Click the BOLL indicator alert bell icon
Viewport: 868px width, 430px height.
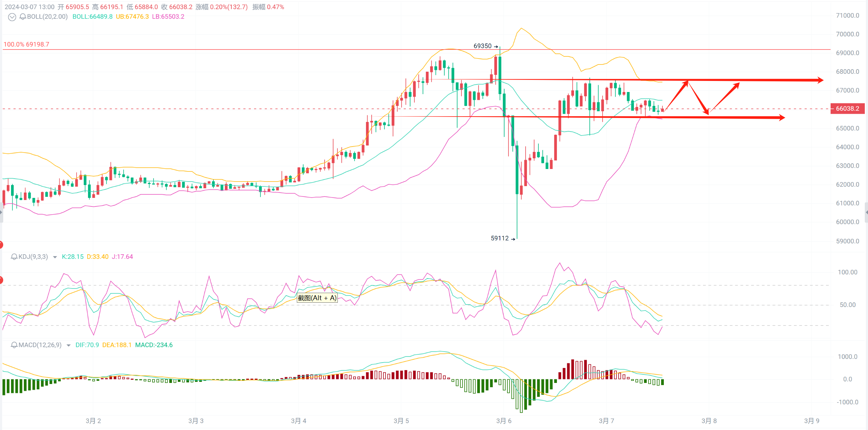(x=23, y=17)
